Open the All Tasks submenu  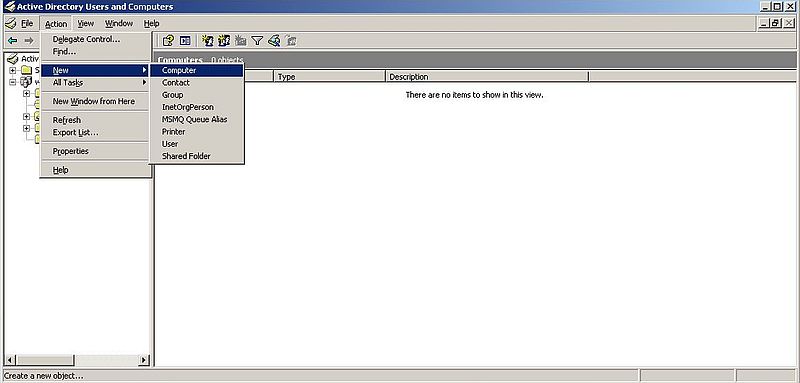(96, 83)
